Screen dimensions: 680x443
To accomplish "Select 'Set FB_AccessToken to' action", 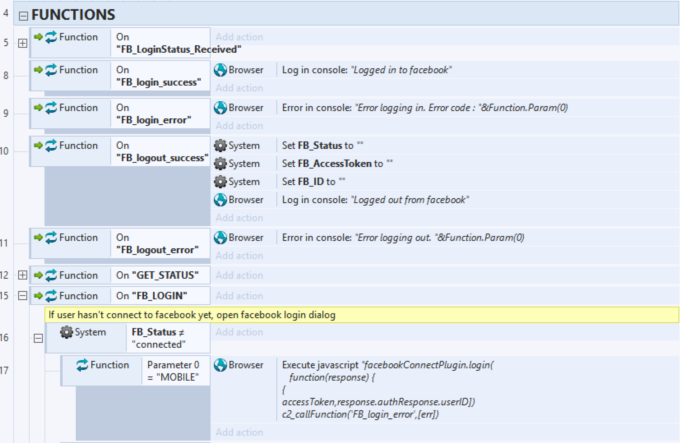I will pyautogui.click(x=337, y=163).
